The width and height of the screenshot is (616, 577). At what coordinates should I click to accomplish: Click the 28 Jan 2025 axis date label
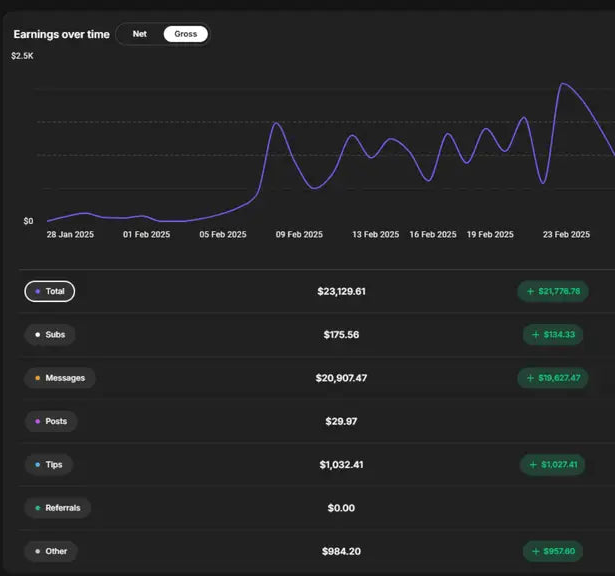click(70, 234)
